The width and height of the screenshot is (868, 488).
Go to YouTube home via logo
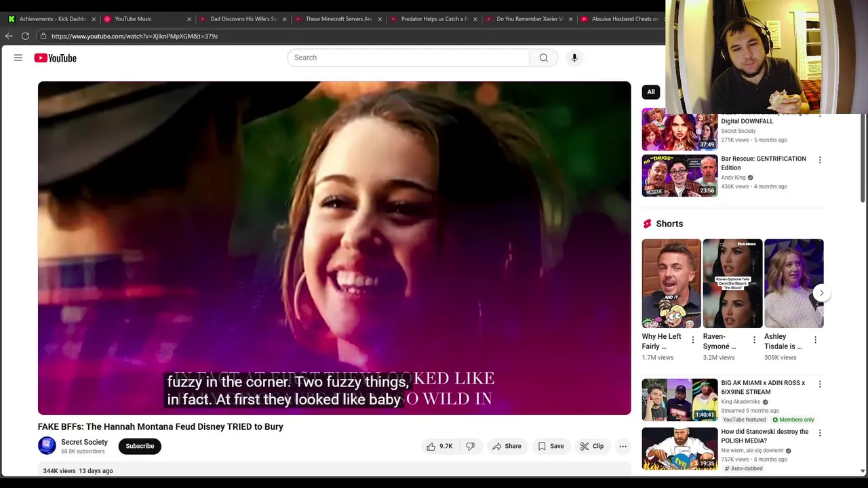coord(55,58)
